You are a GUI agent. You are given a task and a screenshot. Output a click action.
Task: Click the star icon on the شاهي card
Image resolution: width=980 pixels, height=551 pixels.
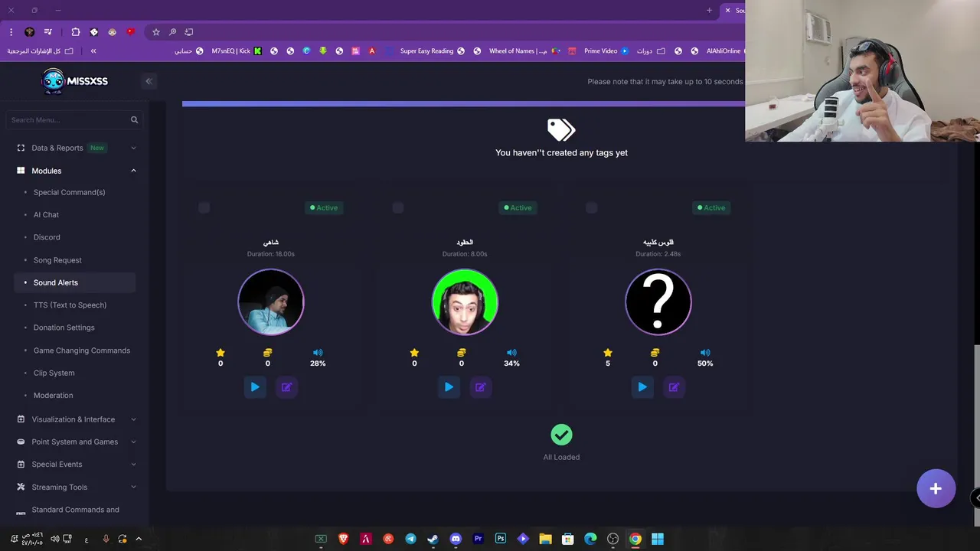pyautogui.click(x=220, y=353)
